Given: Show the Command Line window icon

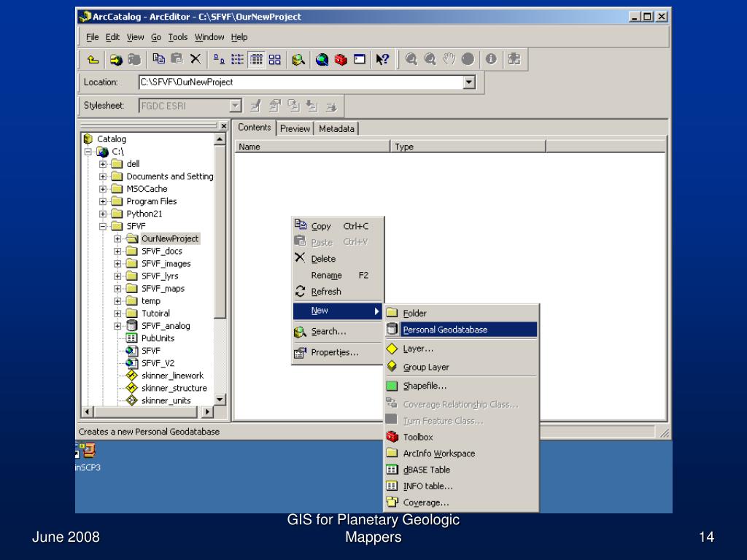Looking at the screenshot, I should 360,60.
